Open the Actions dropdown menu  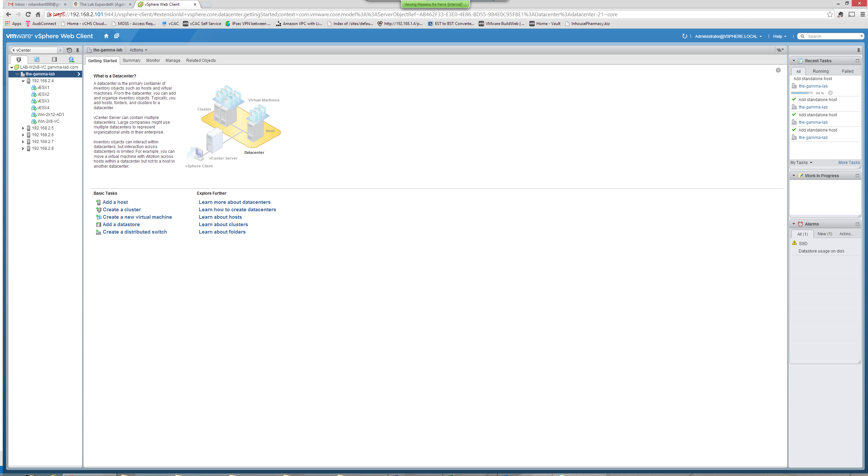click(x=138, y=50)
